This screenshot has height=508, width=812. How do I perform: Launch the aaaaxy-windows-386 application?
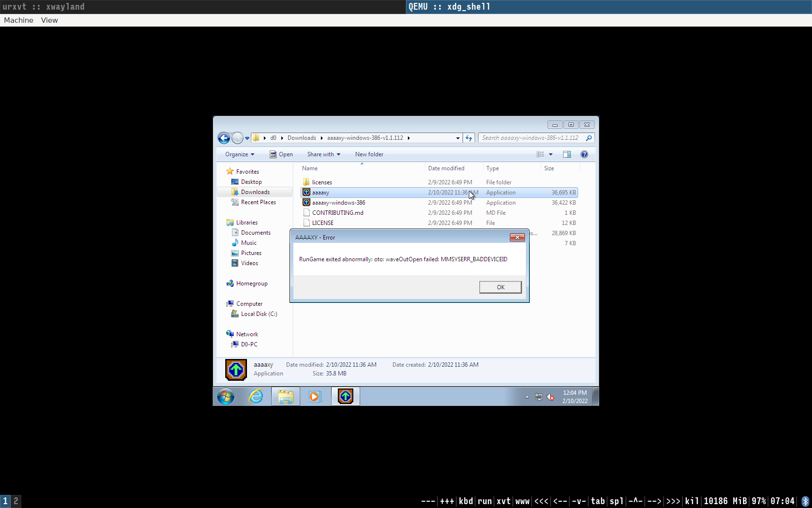pyautogui.click(x=338, y=202)
